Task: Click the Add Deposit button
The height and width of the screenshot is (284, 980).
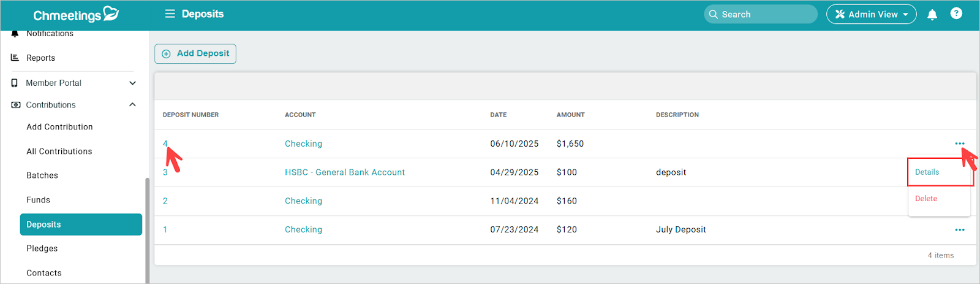Action: click(x=195, y=54)
